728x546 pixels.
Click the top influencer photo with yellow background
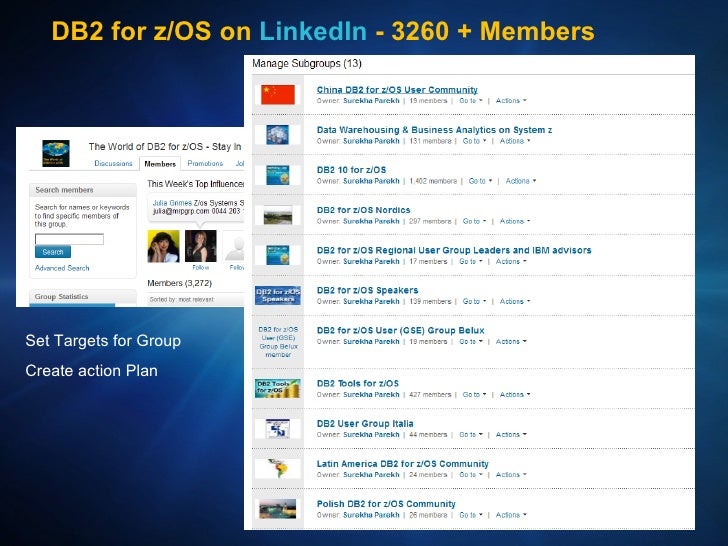163,246
